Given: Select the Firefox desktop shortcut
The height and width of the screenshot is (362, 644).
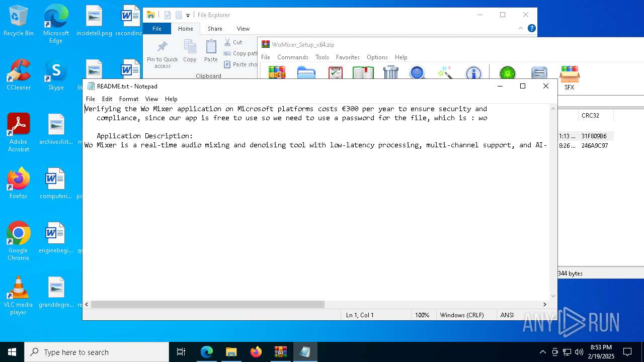Looking at the screenshot, I should tap(19, 184).
